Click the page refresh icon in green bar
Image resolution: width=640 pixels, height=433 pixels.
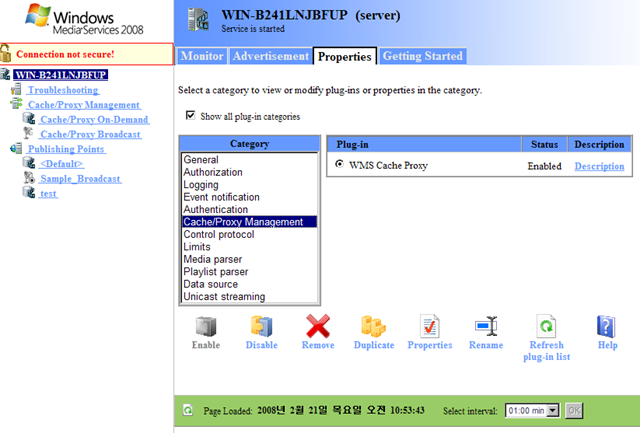(188, 410)
